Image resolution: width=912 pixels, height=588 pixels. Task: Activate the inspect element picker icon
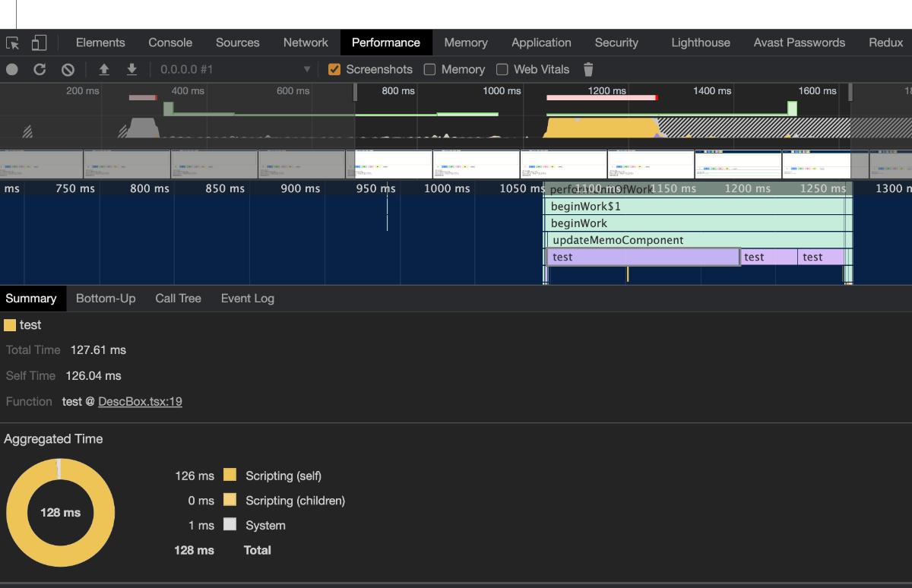(x=12, y=43)
